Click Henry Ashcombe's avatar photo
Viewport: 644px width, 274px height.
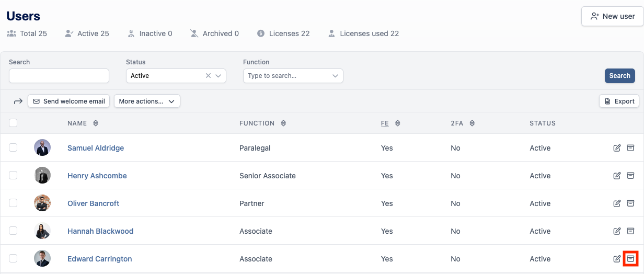pos(42,175)
